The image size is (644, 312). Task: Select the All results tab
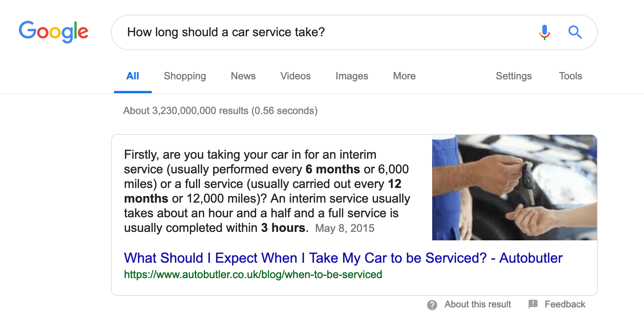point(132,76)
